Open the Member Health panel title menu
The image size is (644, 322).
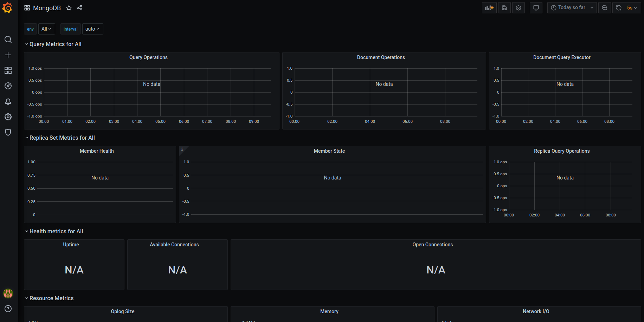pyautogui.click(x=97, y=151)
